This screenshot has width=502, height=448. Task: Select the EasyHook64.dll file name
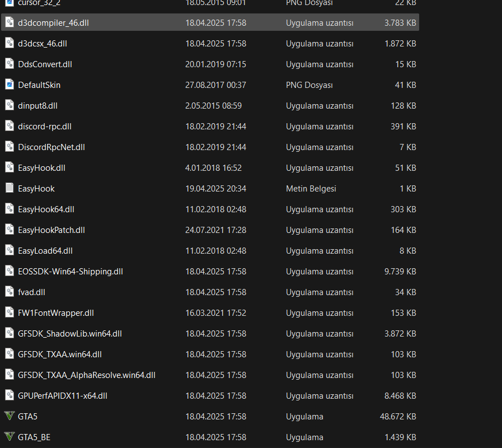pyautogui.click(x=46, y=209)
